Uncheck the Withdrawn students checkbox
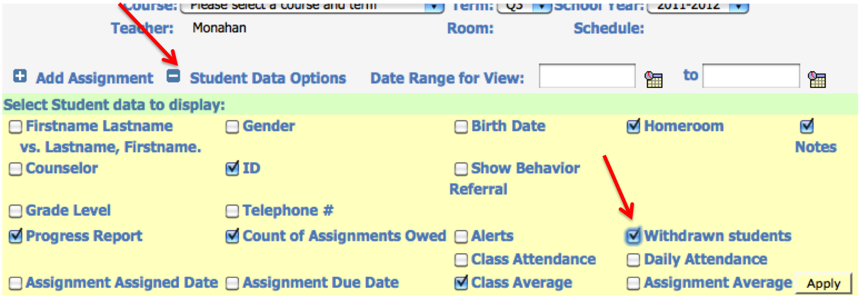Viewport: 868px width, 300px height. click(x=634, y=236)
